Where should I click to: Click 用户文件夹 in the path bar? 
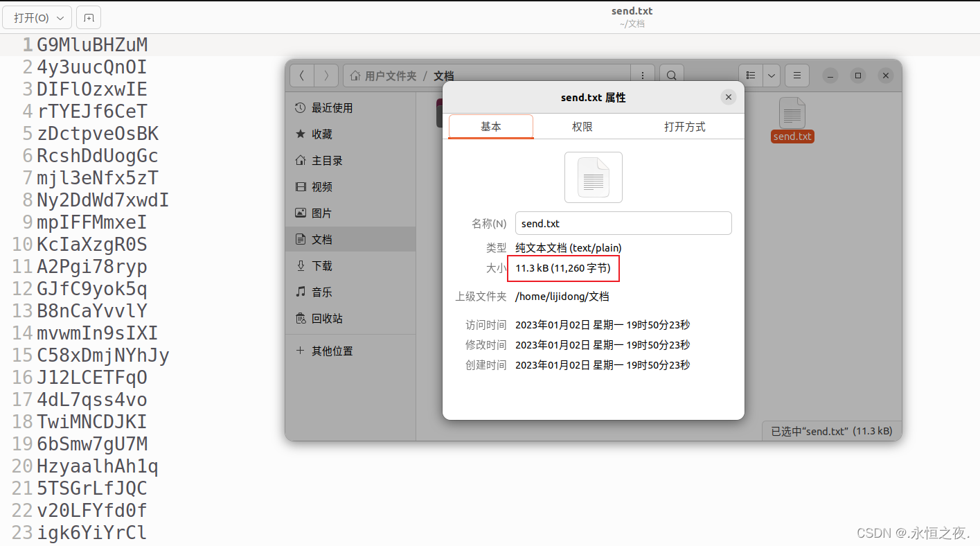coord(384,76)
